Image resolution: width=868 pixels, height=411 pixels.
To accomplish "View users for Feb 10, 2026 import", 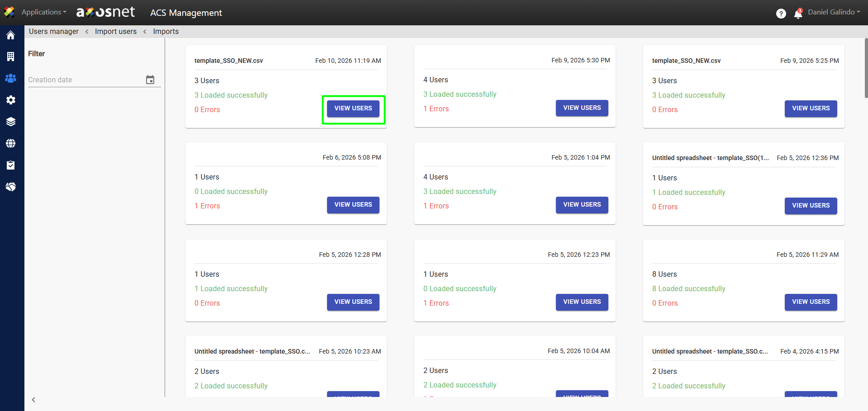I will pos(353,109).
